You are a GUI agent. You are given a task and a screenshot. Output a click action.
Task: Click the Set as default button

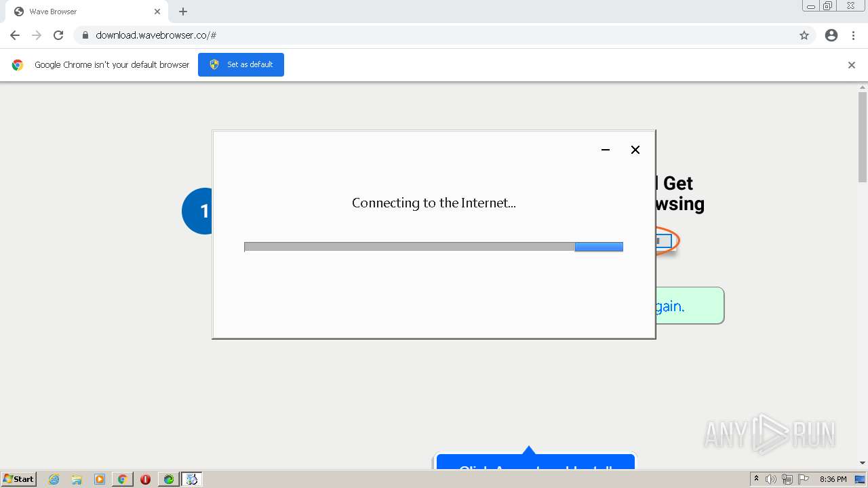pos(241,64)
